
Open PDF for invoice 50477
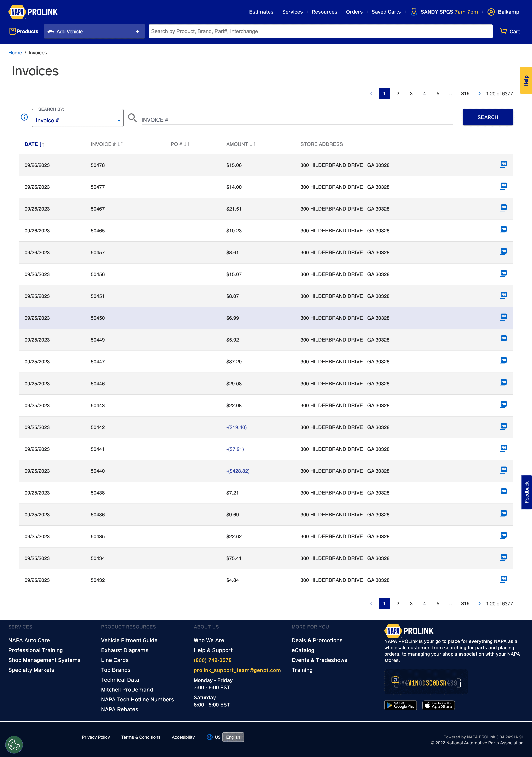(503, 186)
